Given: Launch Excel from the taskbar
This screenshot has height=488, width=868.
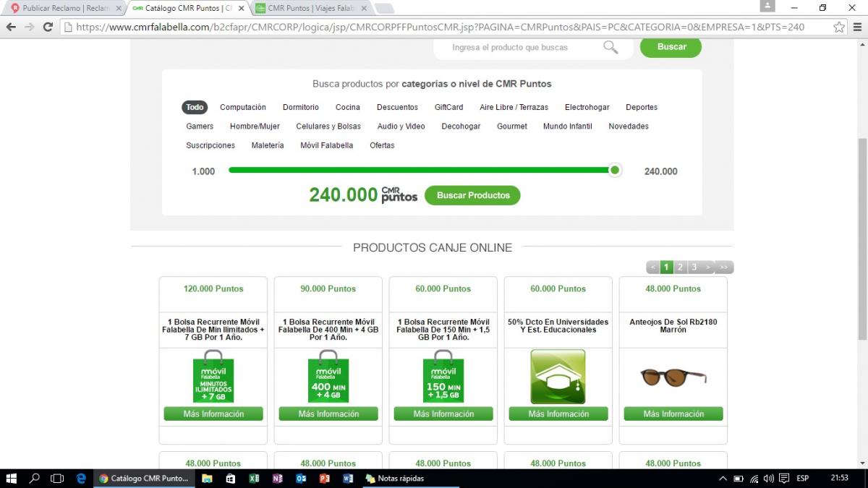Looking at the screenshot, I should [x=254, y=478].
